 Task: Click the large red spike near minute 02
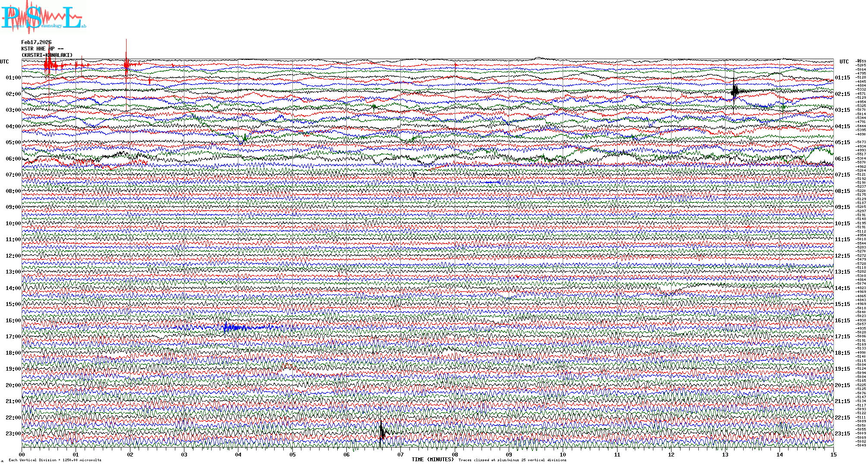[126, 65]
